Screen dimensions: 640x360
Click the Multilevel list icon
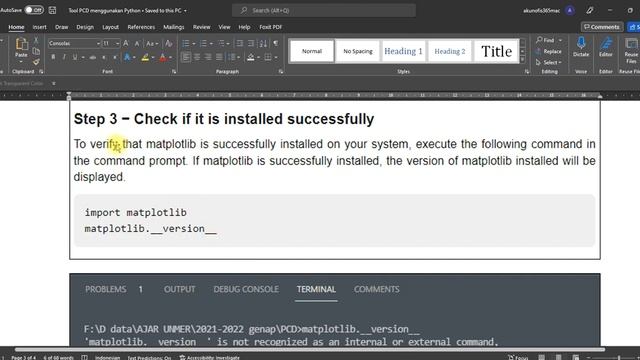click(x=221, y=43)
